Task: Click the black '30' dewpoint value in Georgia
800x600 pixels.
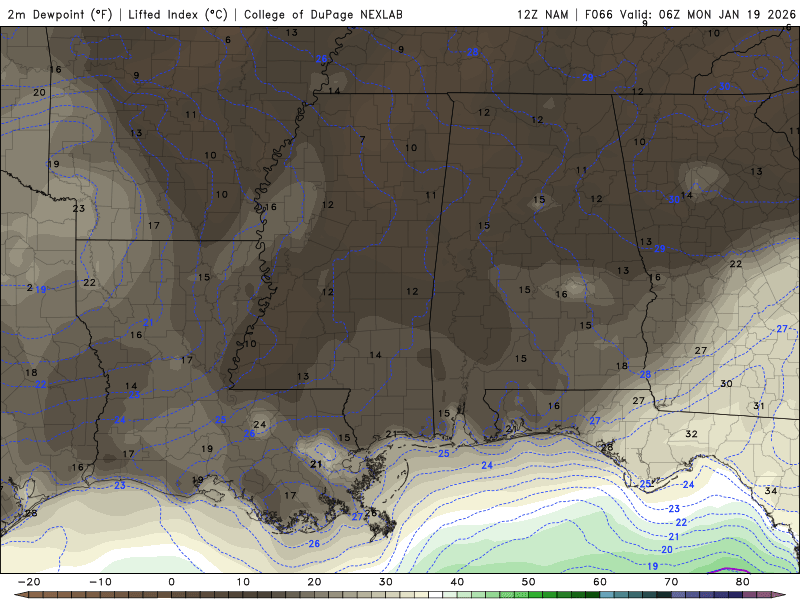Action: tap(726, 383)
